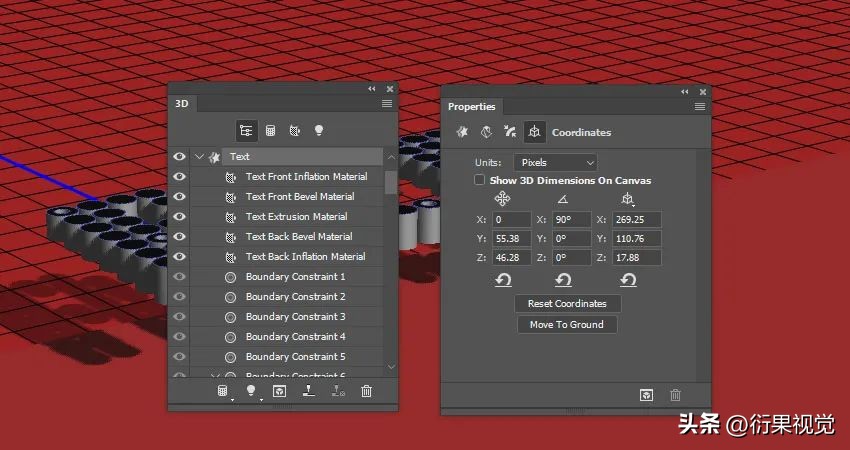The height and width of the screenshot is (450, 850).
Task: Click the Reset Coordinates button
Action: point(567,303)
